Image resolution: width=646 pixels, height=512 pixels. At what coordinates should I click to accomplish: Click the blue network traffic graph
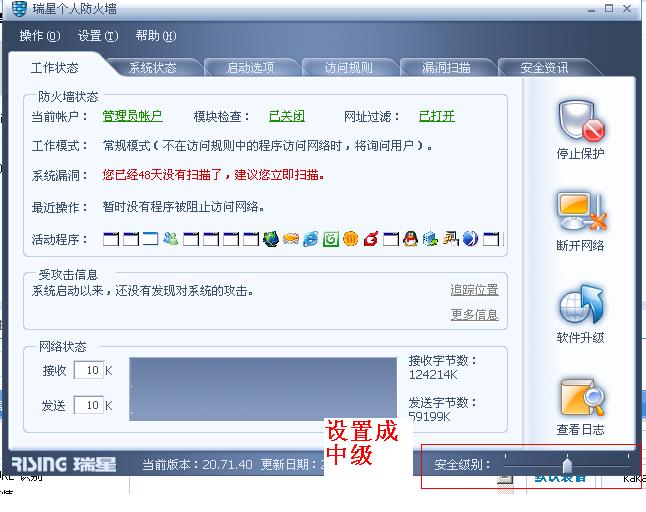pos(263,389)
